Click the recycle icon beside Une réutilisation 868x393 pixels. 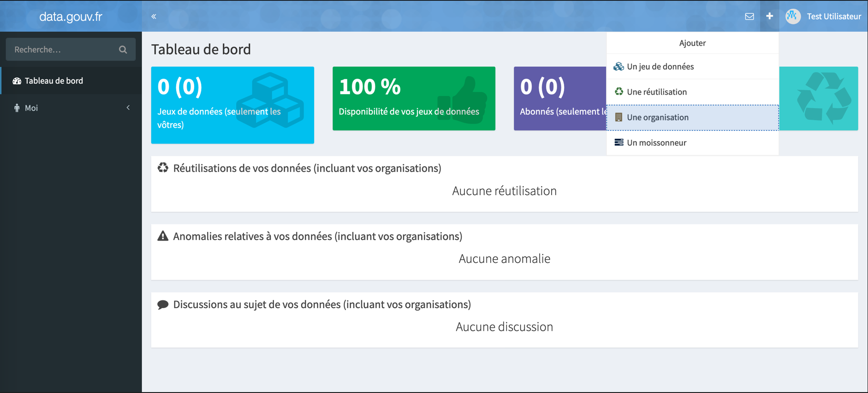click(x=619, y=92)
